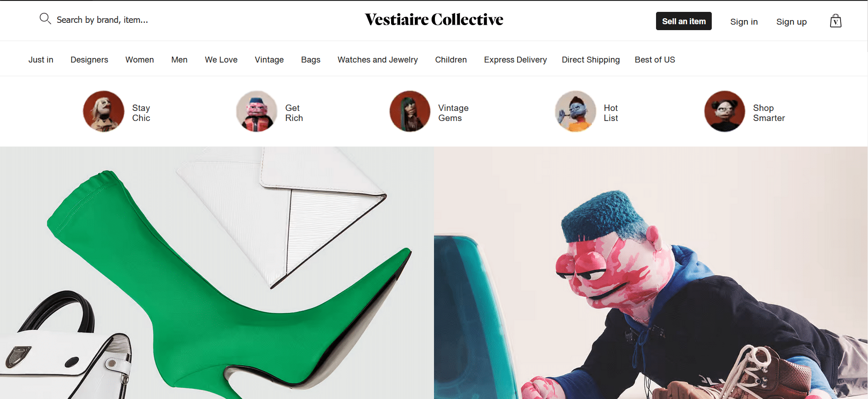Select the Vintage Gems puppet avatar
The width and height of the screenshot is (868, 399).
tap(410, 111)
